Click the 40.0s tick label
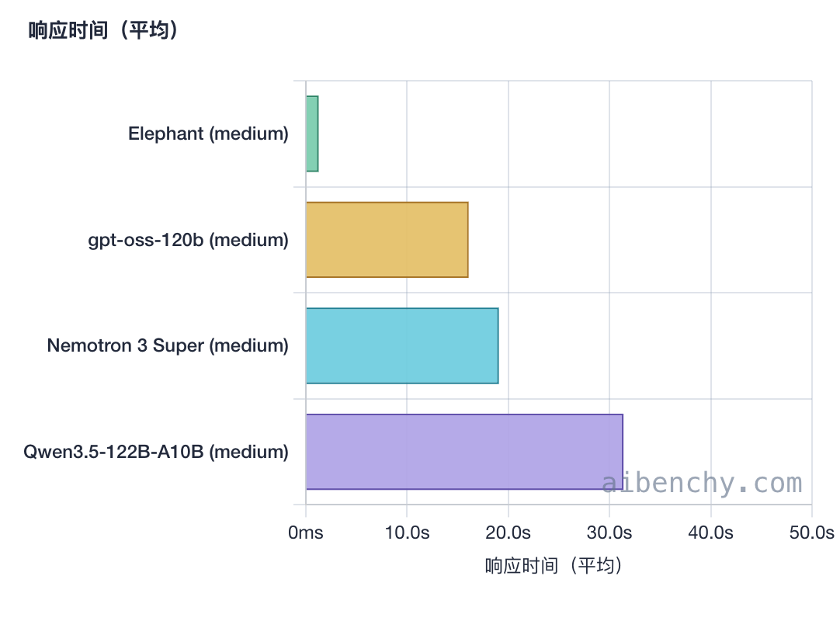Viewport: 840px width, 621px height. [x=711, y=533]
